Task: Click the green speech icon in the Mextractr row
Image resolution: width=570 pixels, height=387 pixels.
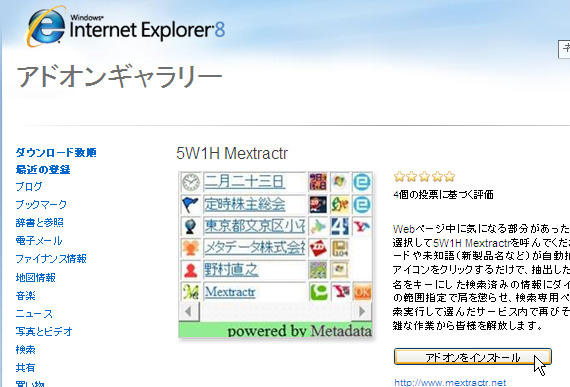Action: coord(318,292)
